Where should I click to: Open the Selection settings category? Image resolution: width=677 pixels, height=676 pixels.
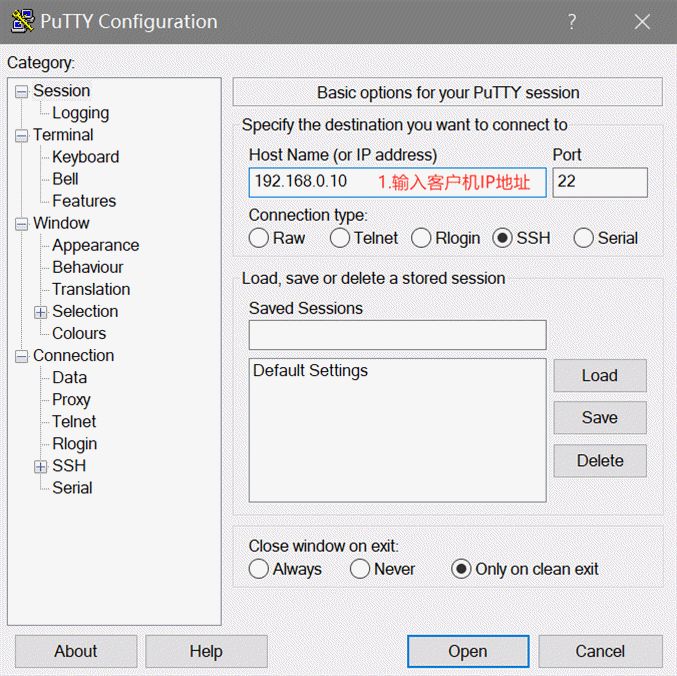[85, 311]
